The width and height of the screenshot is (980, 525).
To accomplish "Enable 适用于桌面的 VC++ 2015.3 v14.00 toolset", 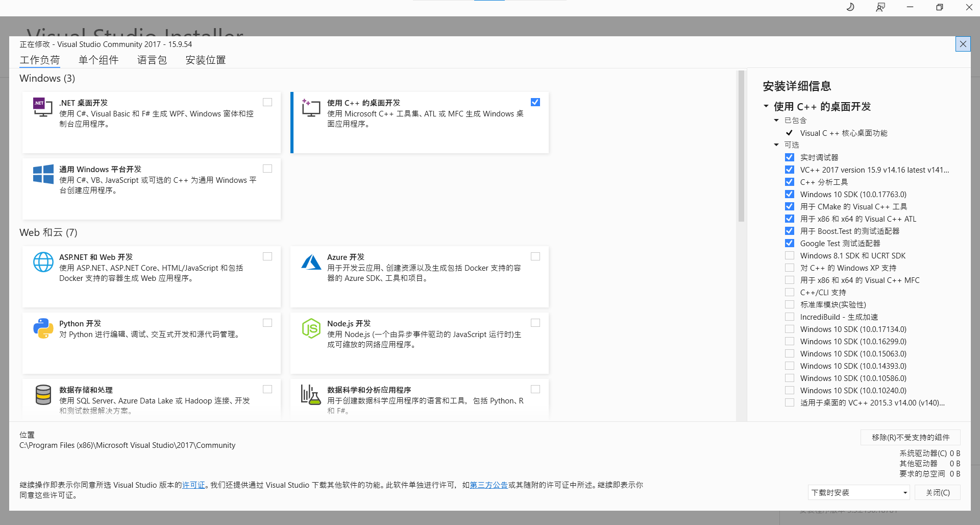I will [x=790, y=402].
